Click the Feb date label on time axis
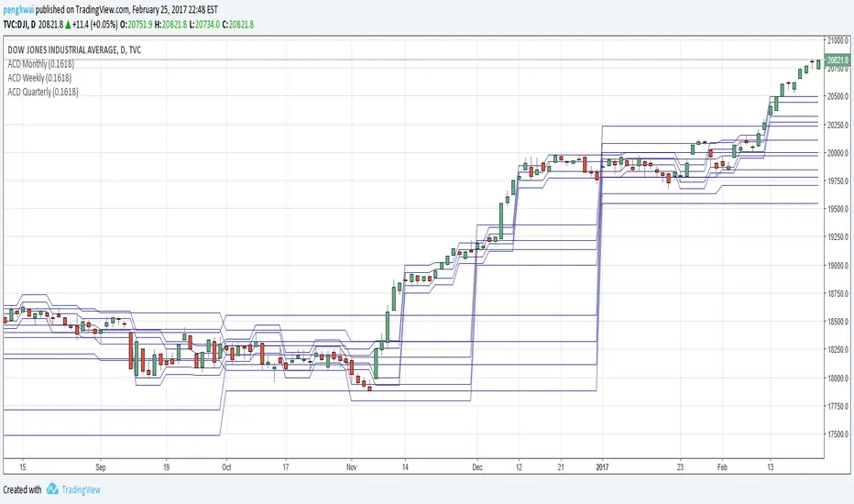This screenshot has width=854, height=504. coord(722,467)
